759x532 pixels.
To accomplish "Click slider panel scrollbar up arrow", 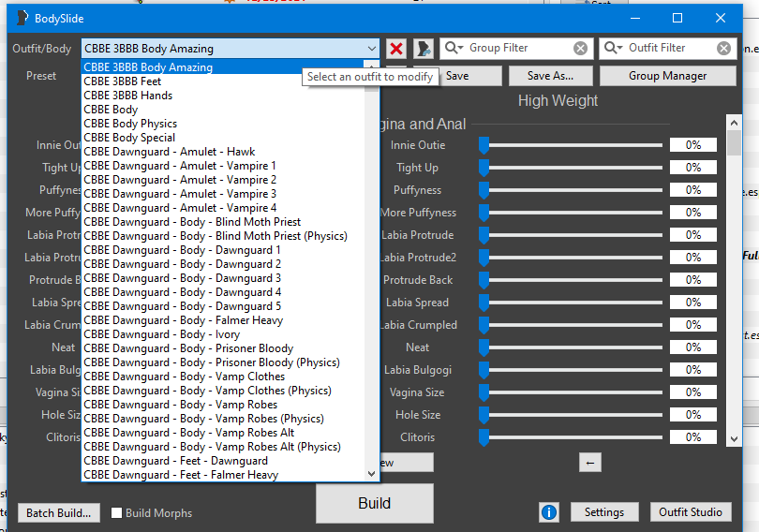I will [734, 123].
